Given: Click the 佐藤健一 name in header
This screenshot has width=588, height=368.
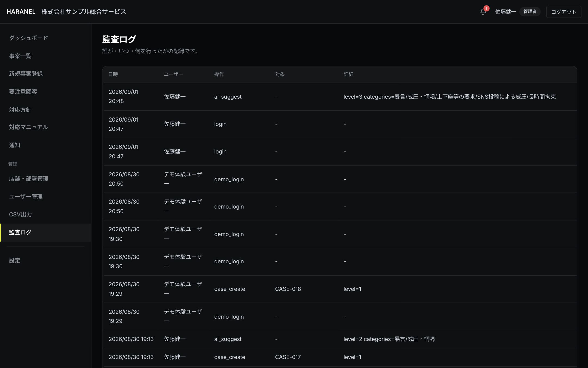Looking at the screenshot, I should (506, 12).
